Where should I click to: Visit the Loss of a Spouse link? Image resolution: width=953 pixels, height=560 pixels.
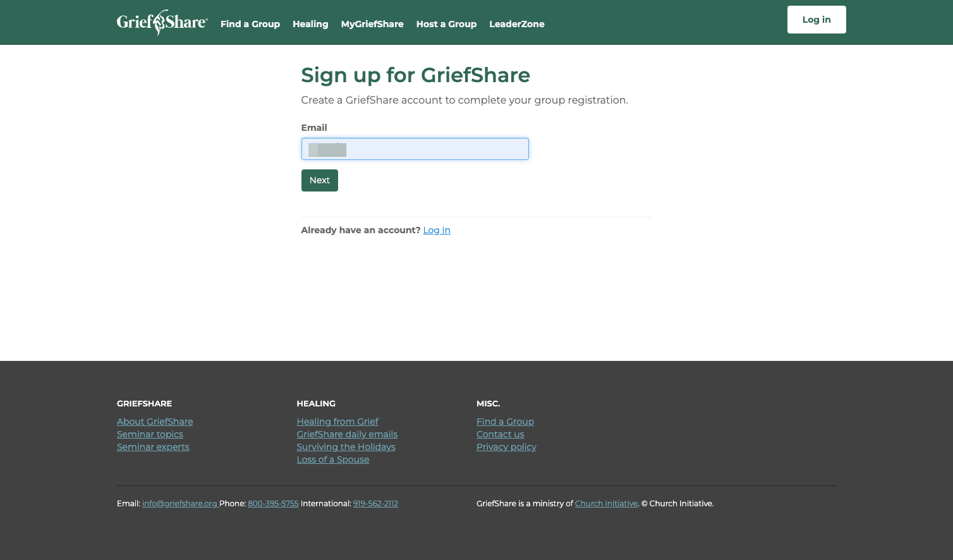pyautogui.click(x=333, y=460)
